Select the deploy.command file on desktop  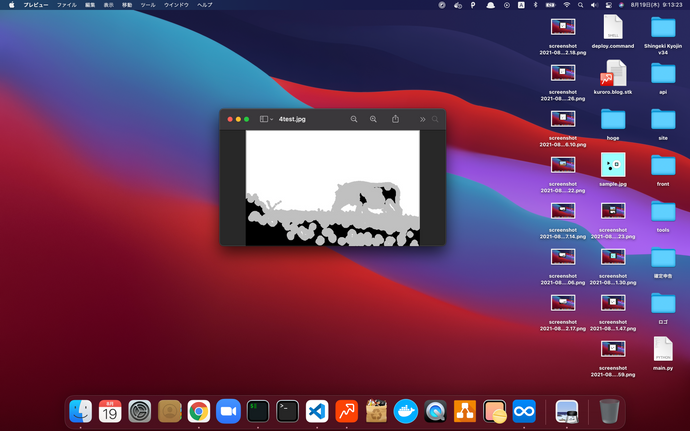click(x=613, y=32)
